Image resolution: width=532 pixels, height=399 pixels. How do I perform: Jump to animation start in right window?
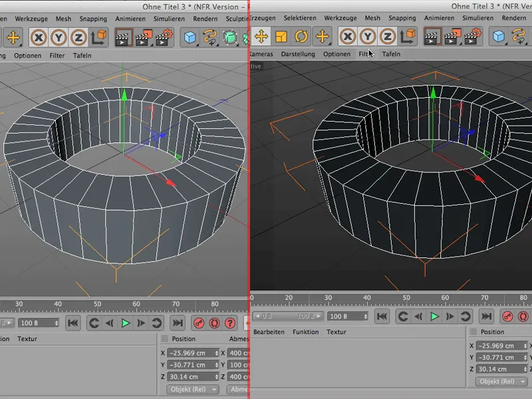click(x=382, y=317)
